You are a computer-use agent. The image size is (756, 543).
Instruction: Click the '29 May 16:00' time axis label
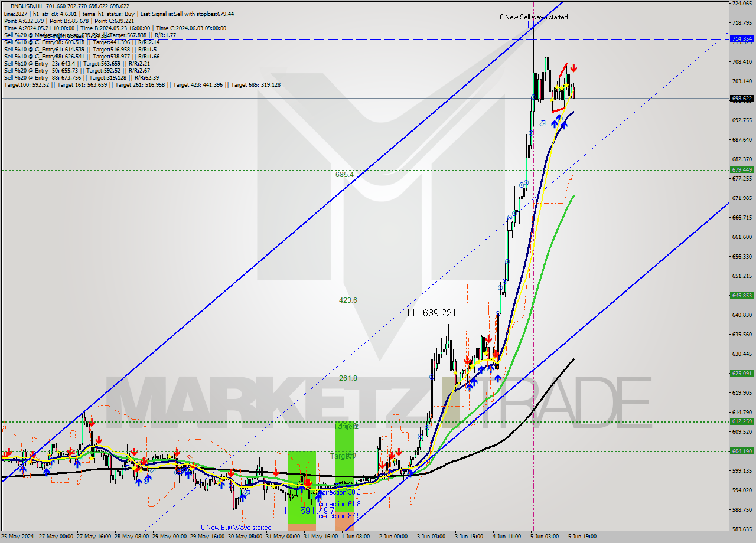(208, 537)
